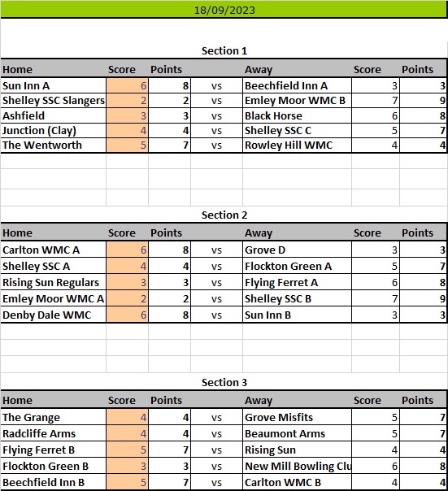The width and height of the screenshot is (448, 491).
Task: Select the Section 2 heading
Action: coord(224,215)
